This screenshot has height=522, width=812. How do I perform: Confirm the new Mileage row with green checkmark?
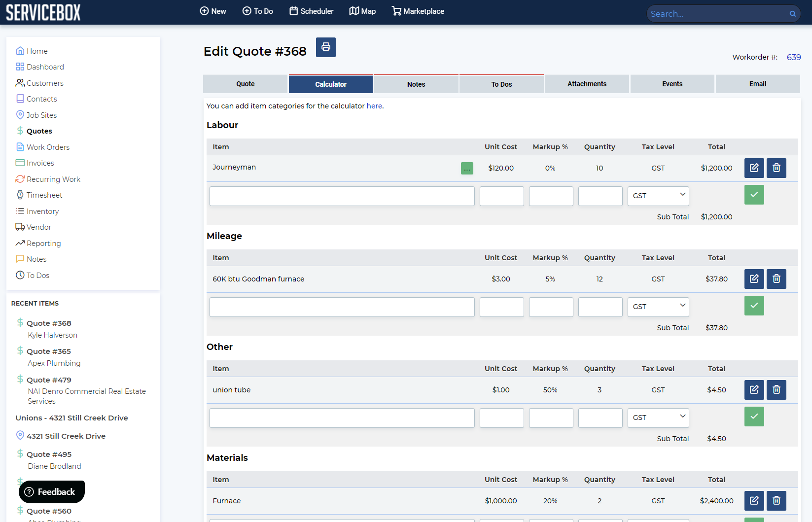(x=754, y=306)
